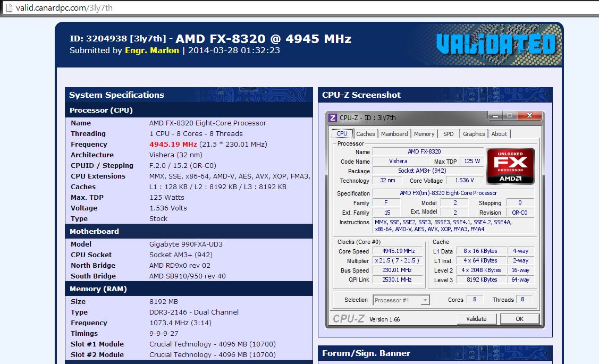The width and height of the screenshot is (599, 364).
Task: Click the Core Voltage 1.536 V field
Action: pyautogui.click(x=464, y=180)
